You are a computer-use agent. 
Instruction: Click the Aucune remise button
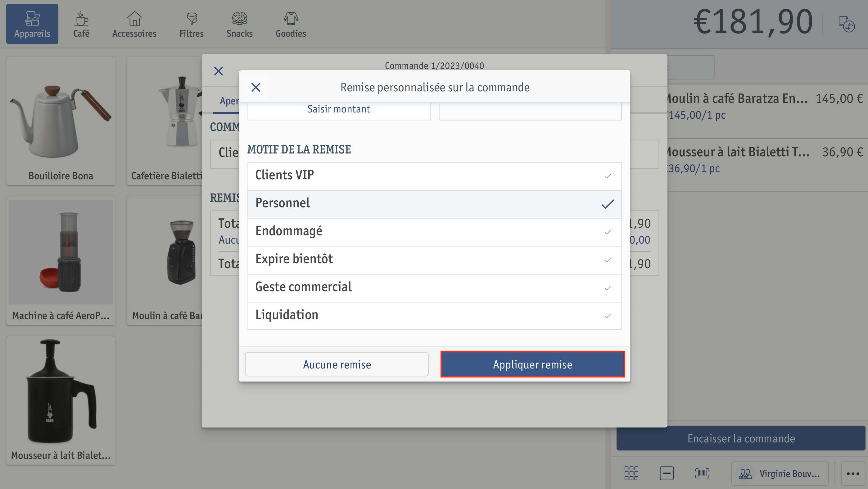click(x=337, y=364)
